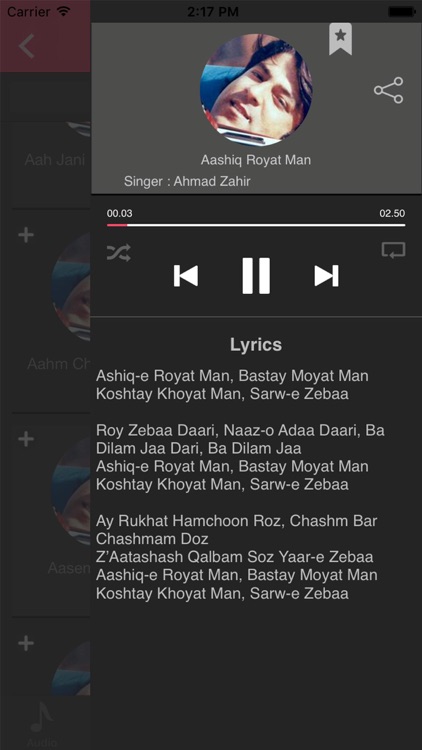Tap the Ahmad Zahir album artwork
The height and width of the screenshot is (750, 422).
[256, 89]
